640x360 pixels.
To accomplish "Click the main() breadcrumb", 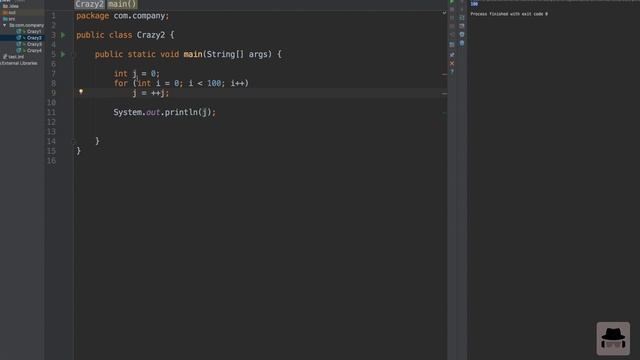I will [122, 4].
